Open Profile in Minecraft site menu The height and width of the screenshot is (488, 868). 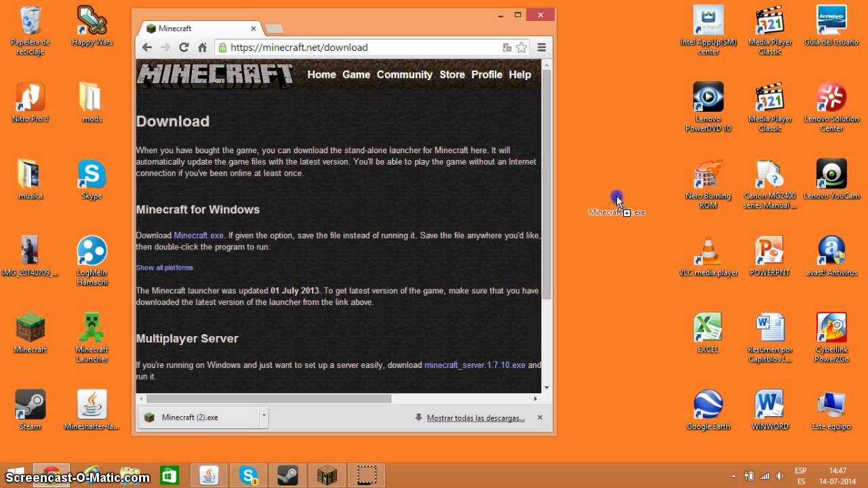coord(487,75)
